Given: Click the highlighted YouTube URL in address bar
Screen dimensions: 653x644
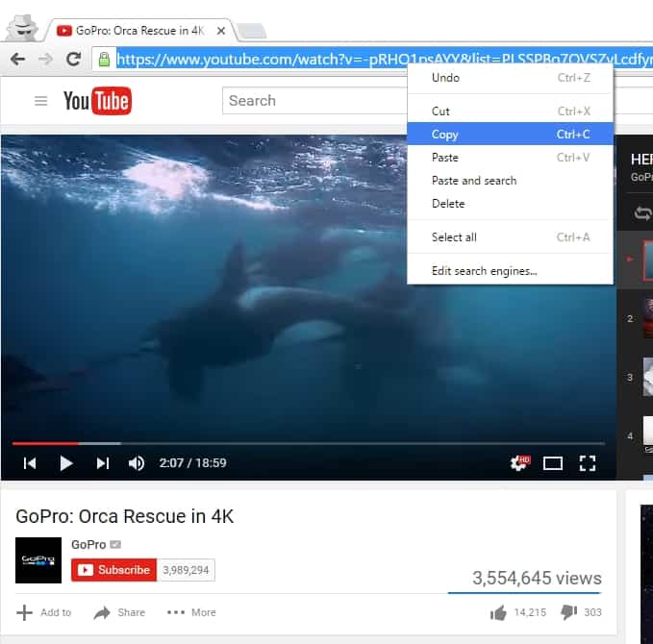Looking at the screenshot, I should pos(384,59).
